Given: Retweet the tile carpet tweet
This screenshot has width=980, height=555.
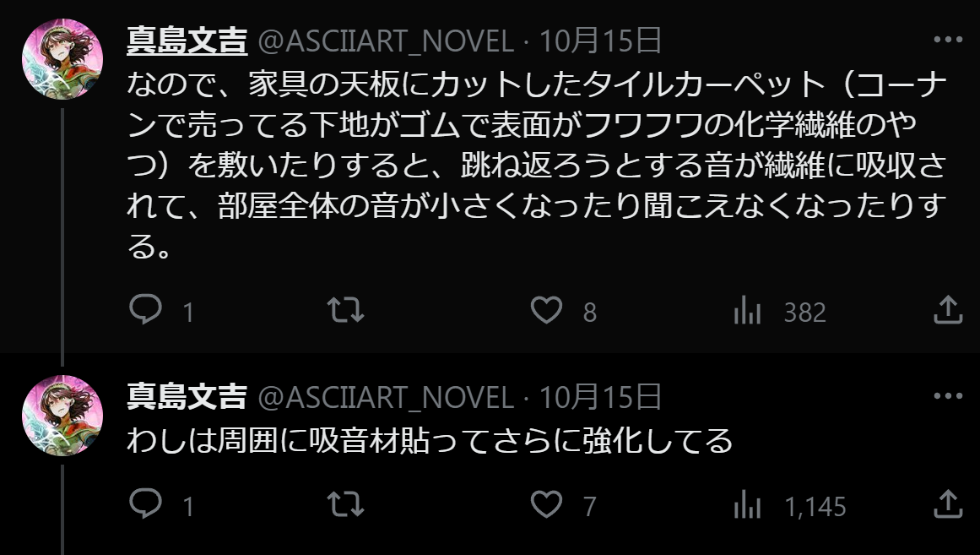Looking at the screenshot, I should [345, 310].
